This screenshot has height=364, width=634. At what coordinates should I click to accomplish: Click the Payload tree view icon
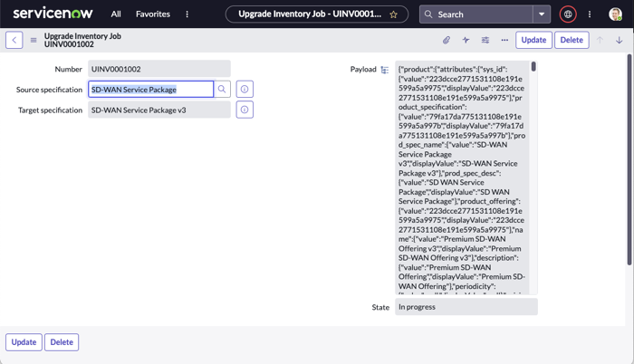click(385, 70)
